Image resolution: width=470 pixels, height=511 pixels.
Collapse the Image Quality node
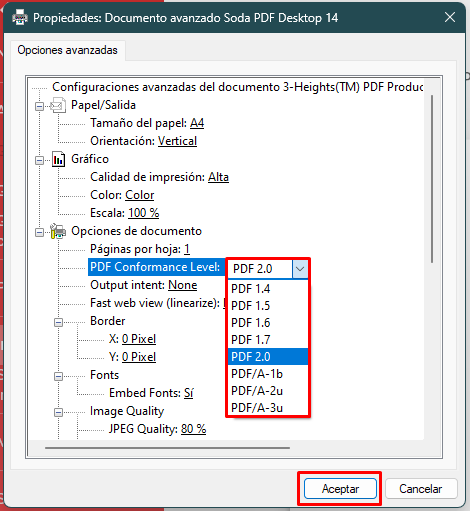(58, 412)
